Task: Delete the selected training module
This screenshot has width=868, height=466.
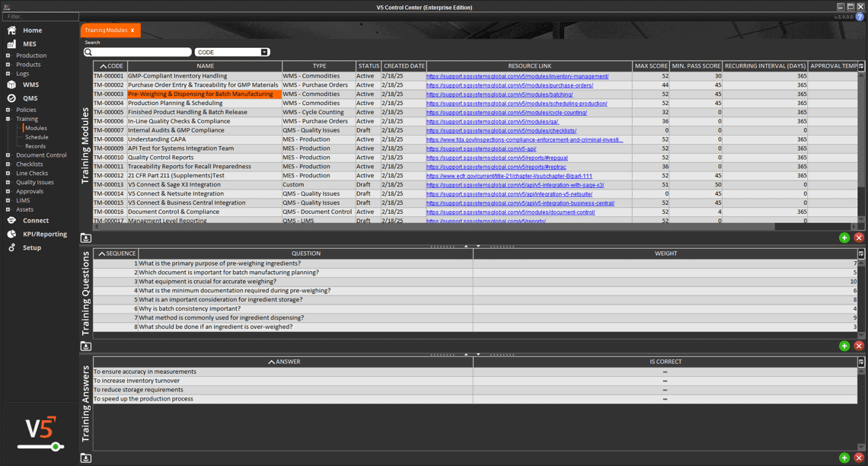Action: tap(859, 238)
